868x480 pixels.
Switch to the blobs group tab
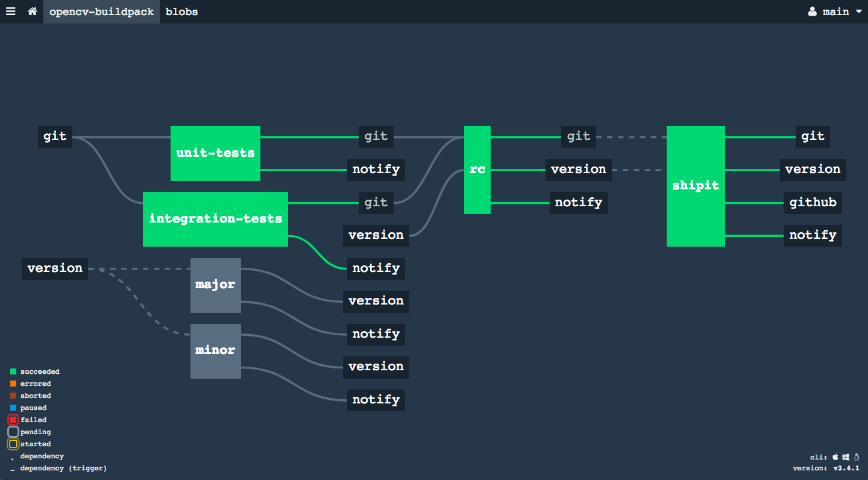pyautogui.click(x=181, y=11)
